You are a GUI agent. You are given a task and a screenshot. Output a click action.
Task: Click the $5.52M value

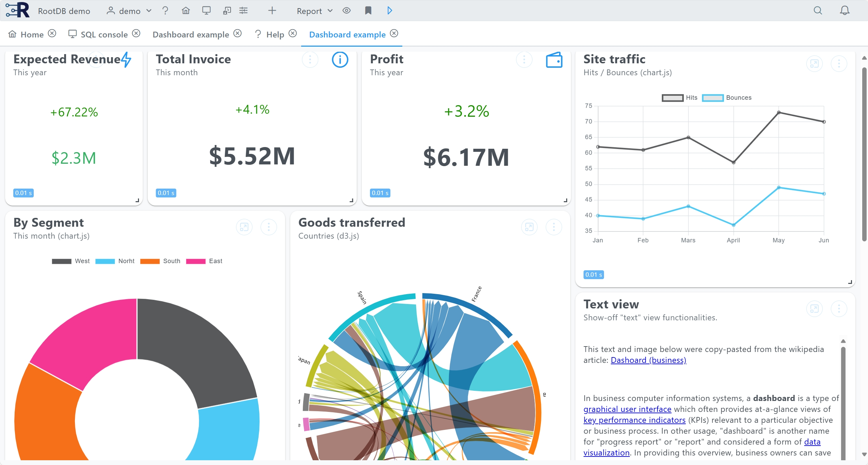[x=252, y=156]
